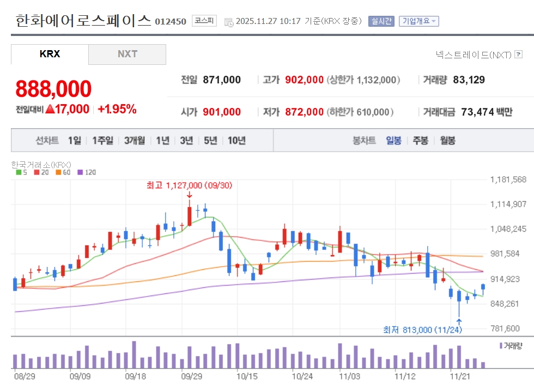Click the 넥스트레이드(NXT) link
Screen dimensions: 534x392
[474, 55]
